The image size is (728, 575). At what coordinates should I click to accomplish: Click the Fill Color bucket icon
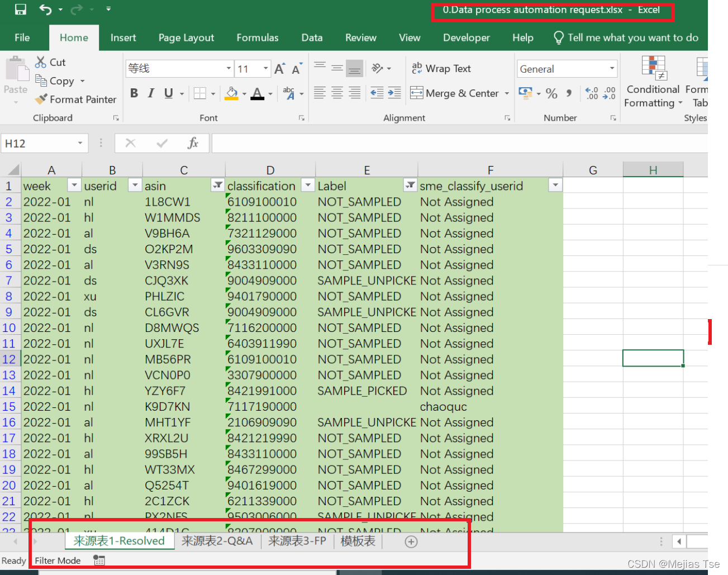232,93
